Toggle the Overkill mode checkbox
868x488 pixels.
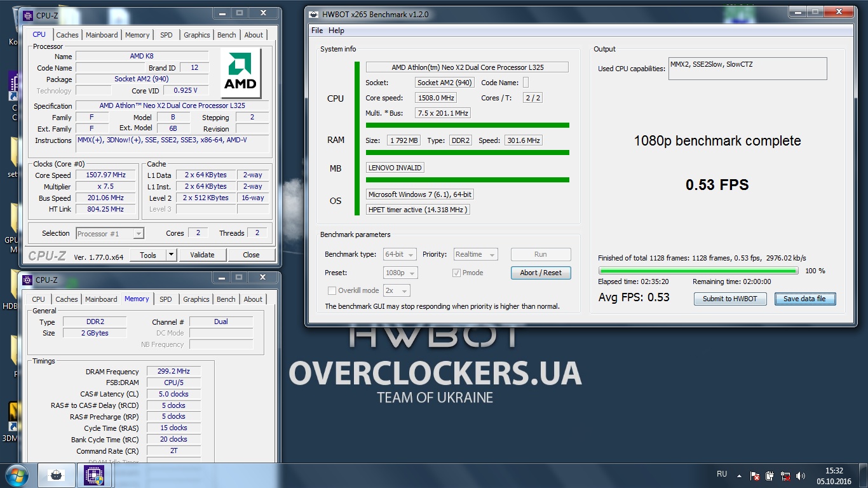pyautogui.click(x=332, y=290)
